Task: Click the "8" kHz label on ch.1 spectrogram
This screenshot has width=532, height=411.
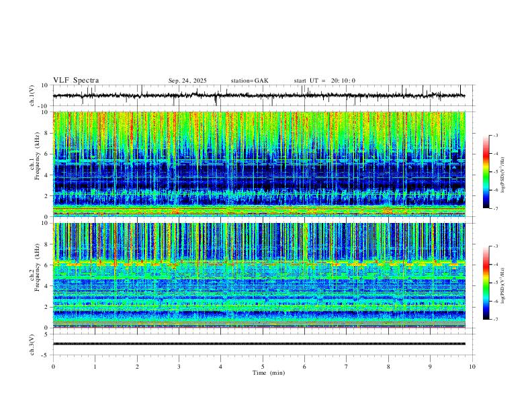Action: [x=47, y=133]
